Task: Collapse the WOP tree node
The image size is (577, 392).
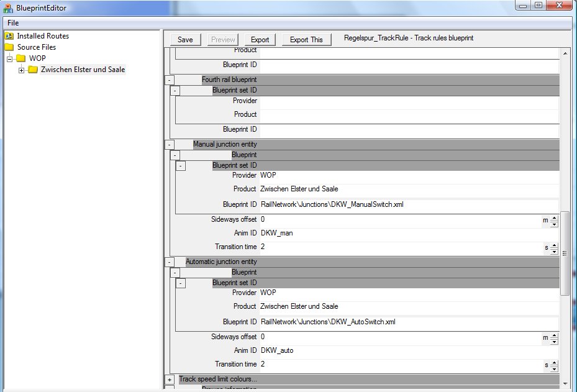Action: tap(10, 59)
